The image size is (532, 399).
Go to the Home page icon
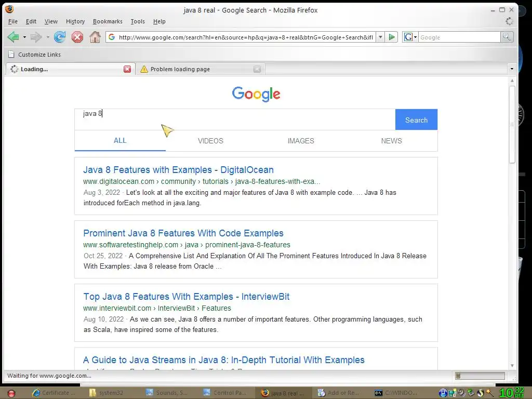point(95,37)
